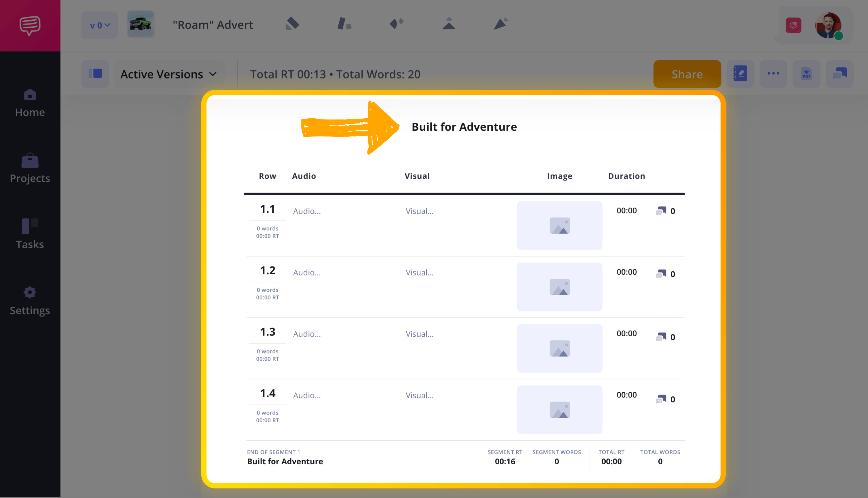This screenshot has height=498, width=868.
Task: Expand the v0 version dropdown
Action: tap(100, 25)
